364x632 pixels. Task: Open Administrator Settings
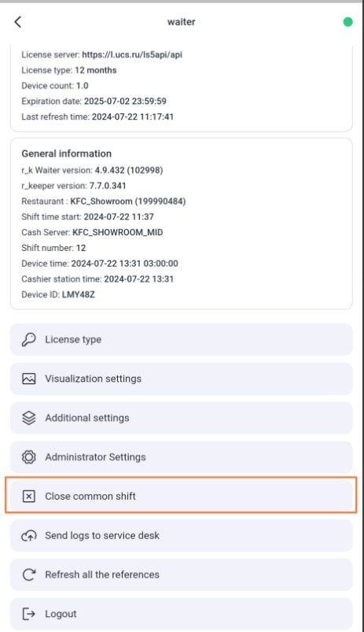pos(181,457)
